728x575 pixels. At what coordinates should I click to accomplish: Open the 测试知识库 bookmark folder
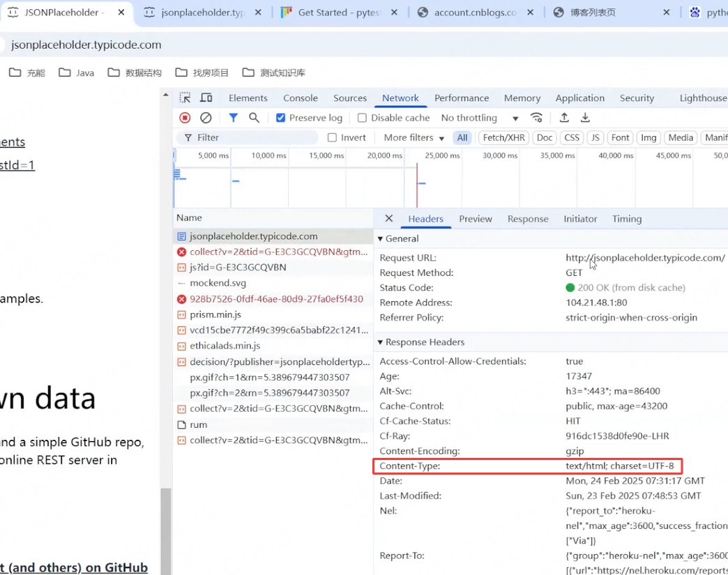click(x=274, y=73)
